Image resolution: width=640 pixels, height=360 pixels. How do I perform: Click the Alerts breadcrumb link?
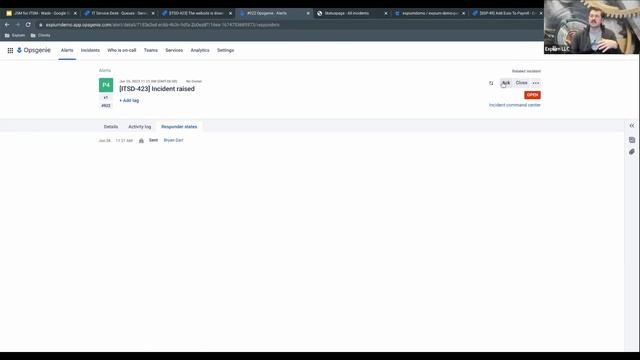click(x=105, y=70)
